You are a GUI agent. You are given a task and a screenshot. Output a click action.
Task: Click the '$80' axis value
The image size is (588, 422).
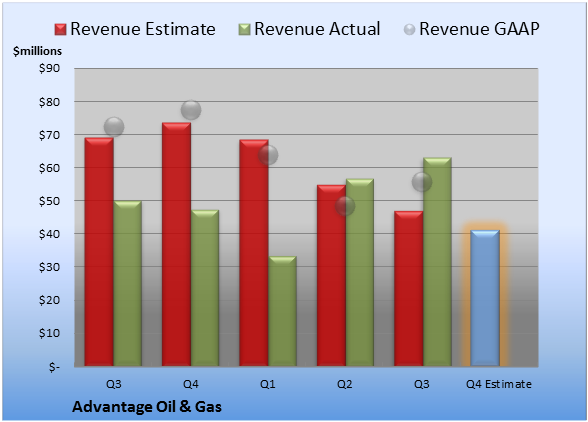(x=49, y=102)
